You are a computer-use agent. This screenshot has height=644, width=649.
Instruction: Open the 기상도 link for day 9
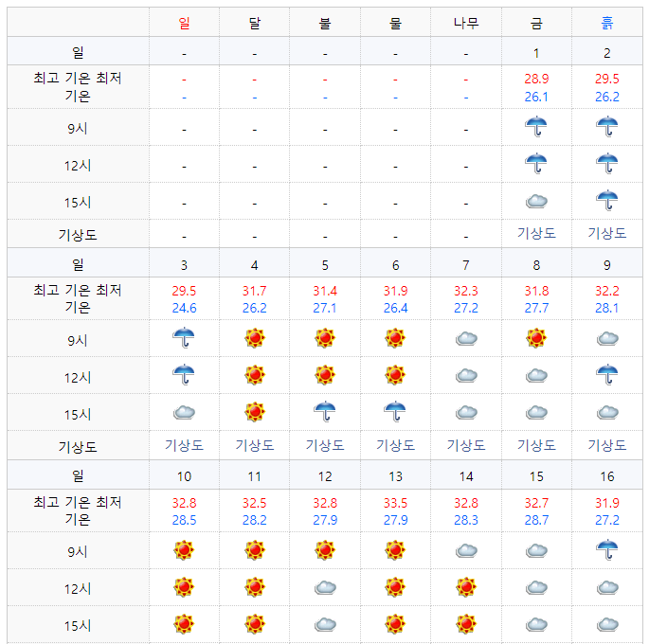tap(606, 445)
